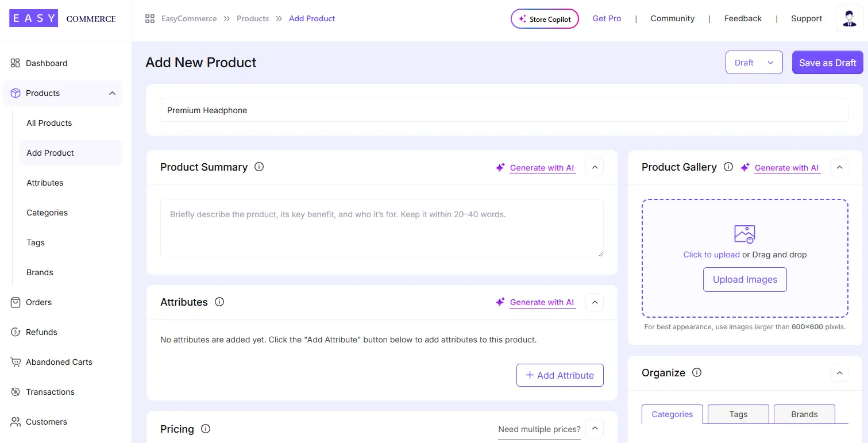
Task: Click the image upload icon
Action: 745,234
